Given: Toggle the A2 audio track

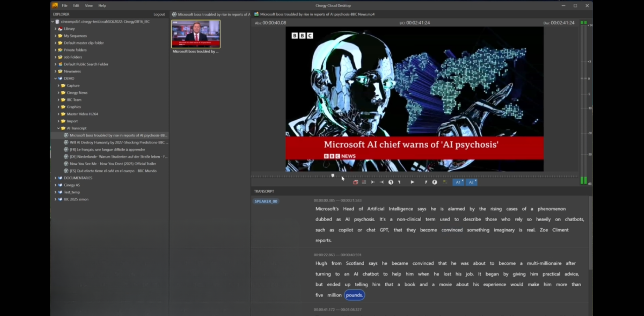Looking at the screenshot, I should pyautogui.click(x=471, y=182).
